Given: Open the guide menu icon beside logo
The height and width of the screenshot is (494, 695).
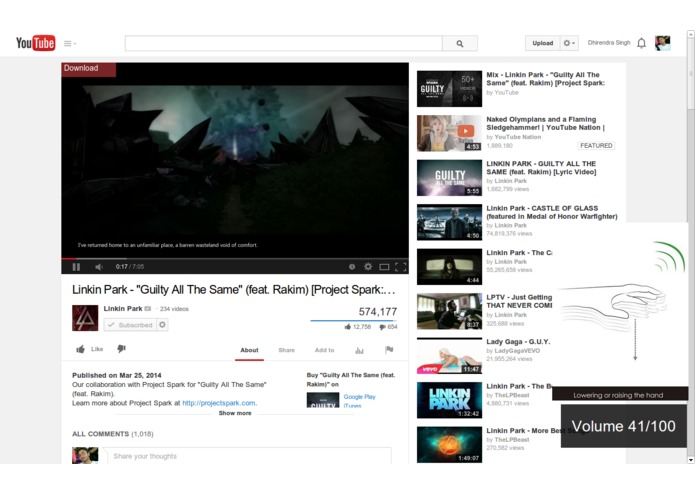Looking at the screenshot, I should tap(70, 43).
